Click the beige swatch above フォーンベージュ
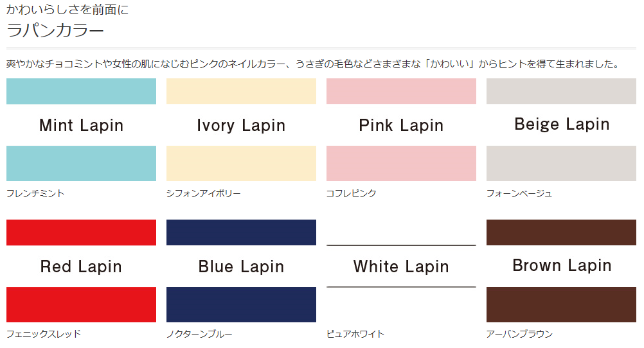 coord(562,163)
